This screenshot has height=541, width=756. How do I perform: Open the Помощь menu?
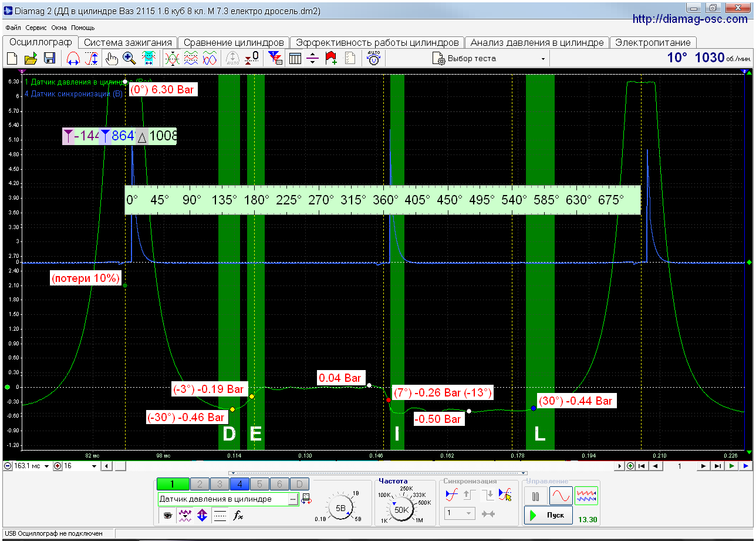[x=83, y=28]
